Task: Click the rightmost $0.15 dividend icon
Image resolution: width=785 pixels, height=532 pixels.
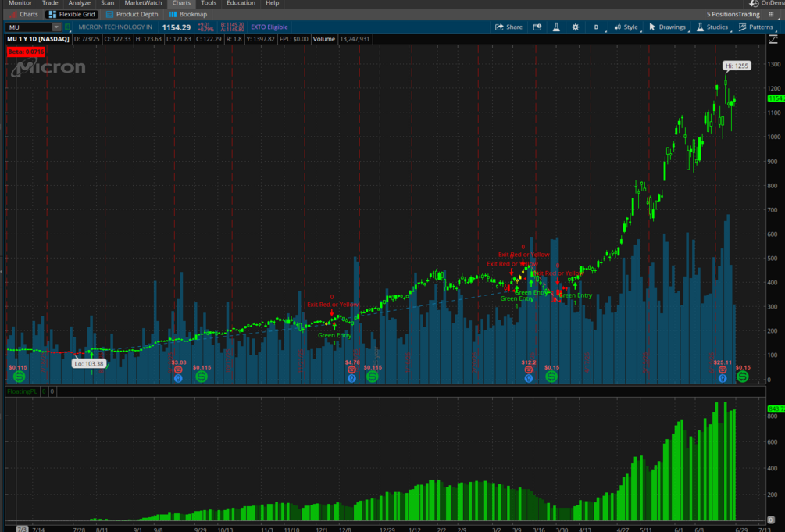Action: pos(743,377)
